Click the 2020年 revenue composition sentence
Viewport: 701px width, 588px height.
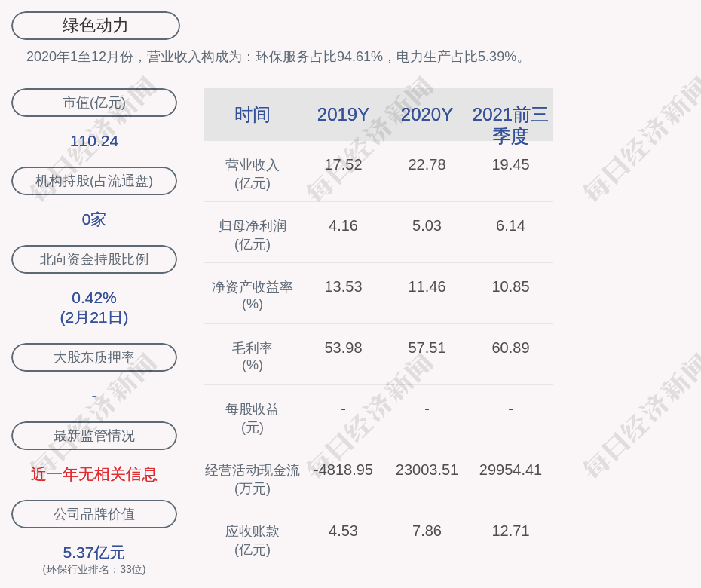[x=277, y=57]
